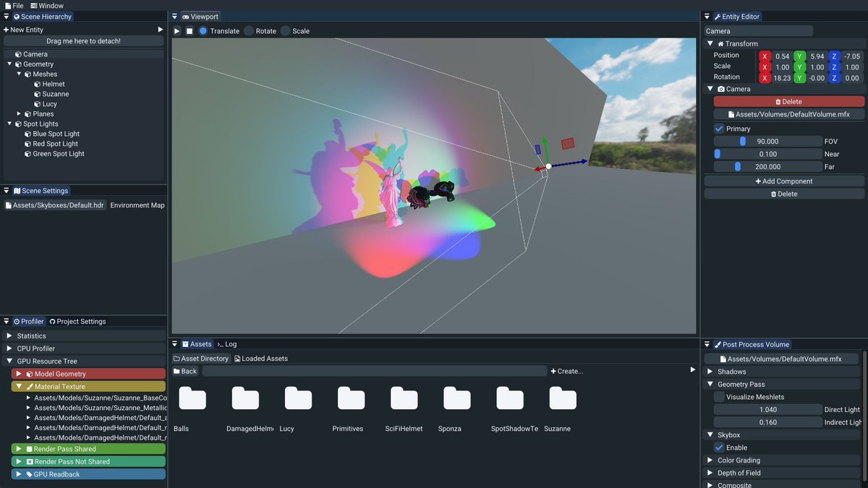Open the Primitives folder
868x488 pixels.
[x=351, y=398]
